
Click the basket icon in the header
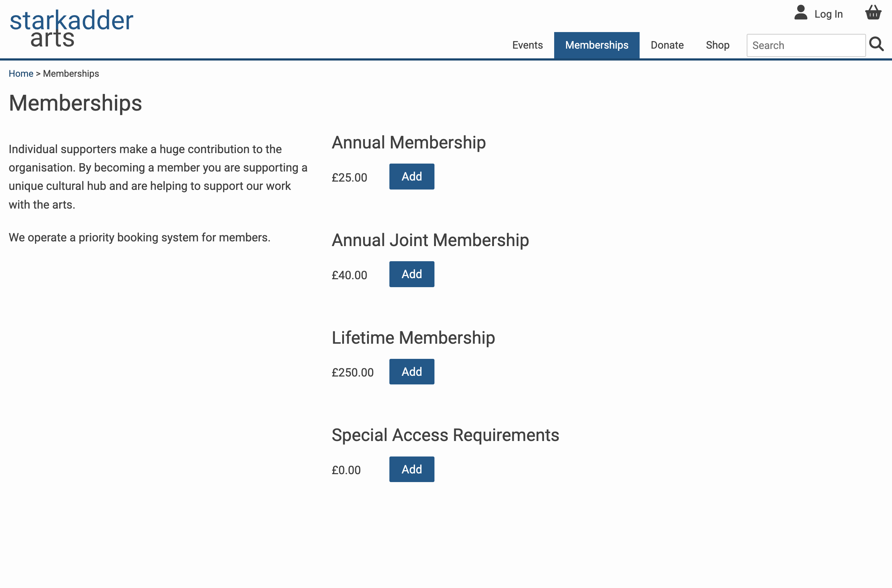(873, 12)
